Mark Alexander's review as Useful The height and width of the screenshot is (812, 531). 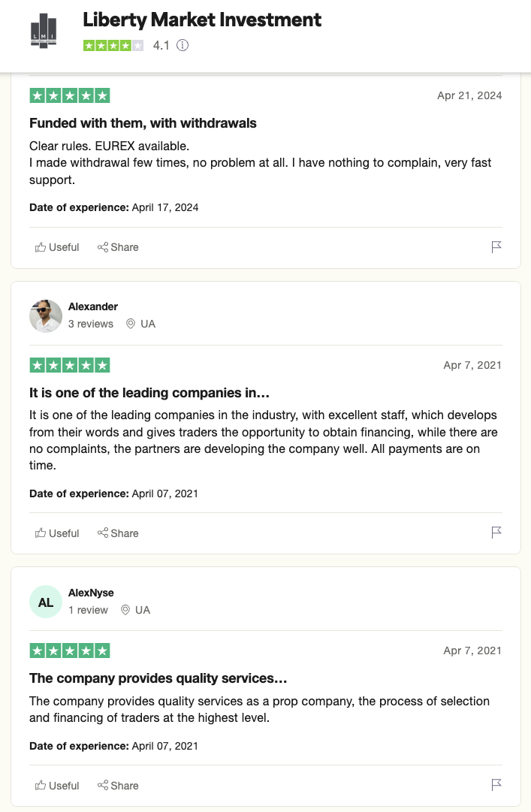[x=57, y=533]
